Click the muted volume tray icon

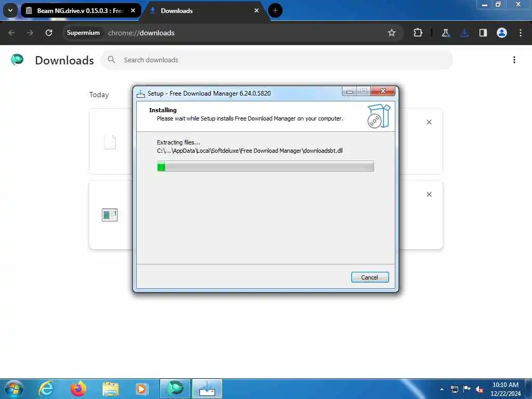(480, 390)
